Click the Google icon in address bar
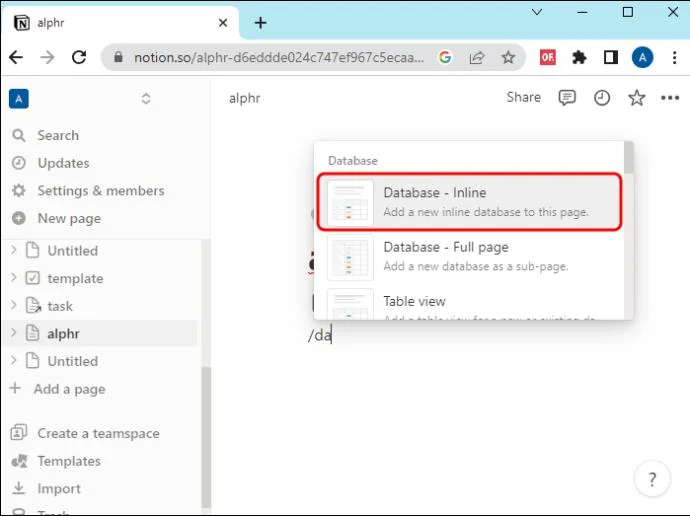690x516 pixels. (445, 57)
